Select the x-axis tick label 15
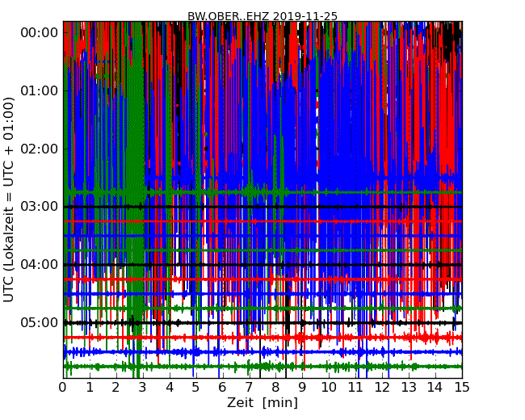 tap(462, 388)
